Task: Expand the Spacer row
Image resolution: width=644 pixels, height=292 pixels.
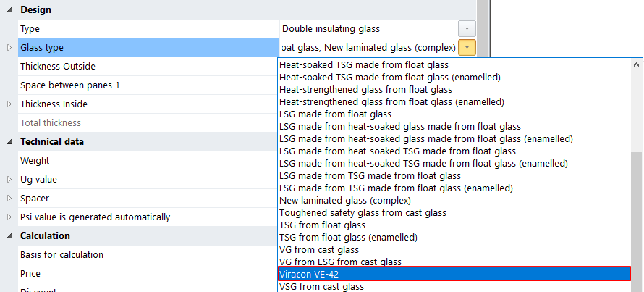Action: click(x=9, y=199)
